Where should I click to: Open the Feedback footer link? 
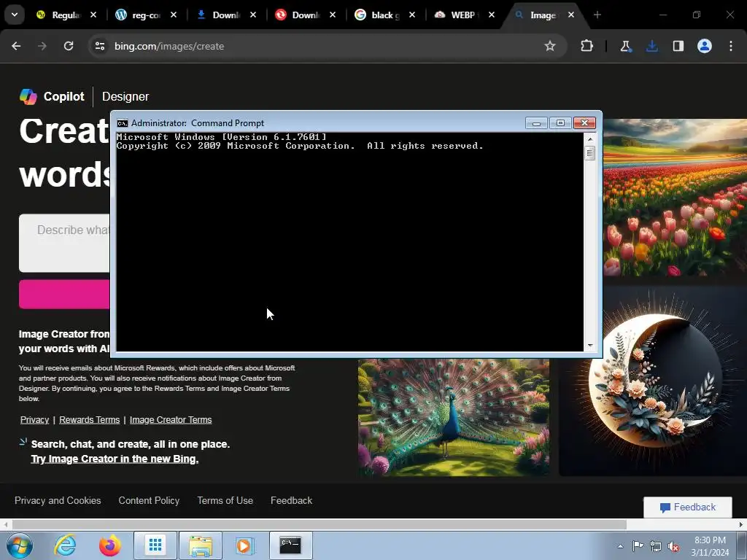coord(291,500)
